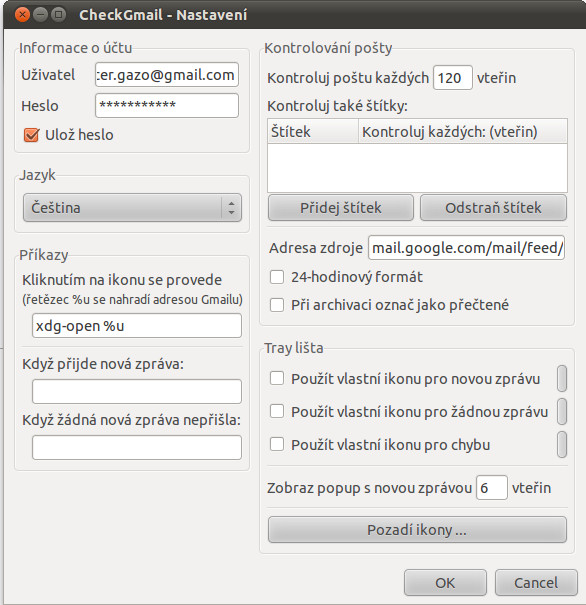
Task: Enable custom icon for chybu
Action: pos(277,444)
